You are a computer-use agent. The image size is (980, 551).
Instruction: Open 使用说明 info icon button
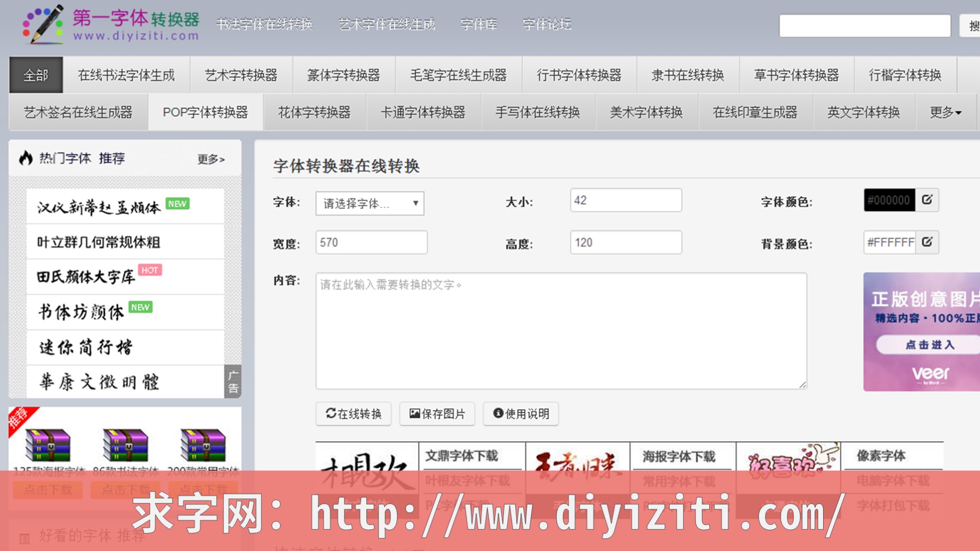click(x=521, y=414)
